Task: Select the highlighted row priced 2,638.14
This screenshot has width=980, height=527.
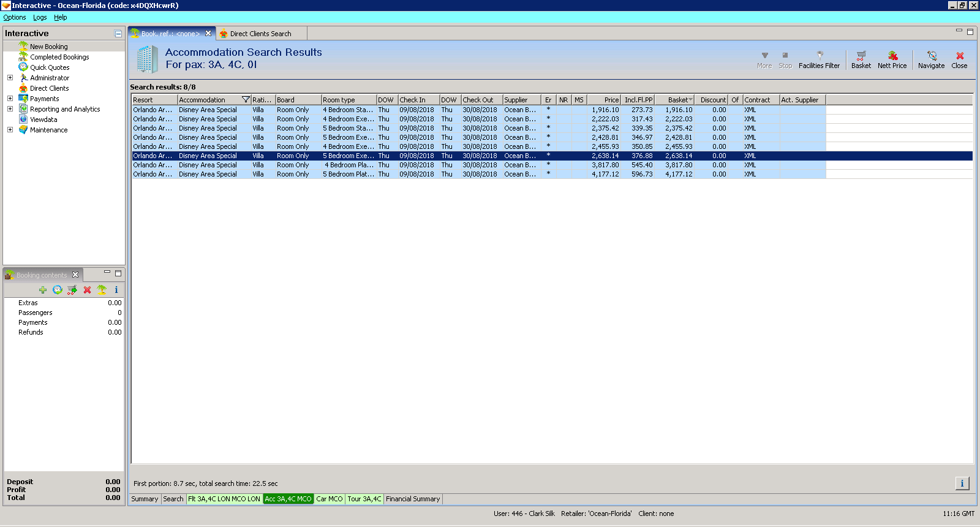Action: 552,156
